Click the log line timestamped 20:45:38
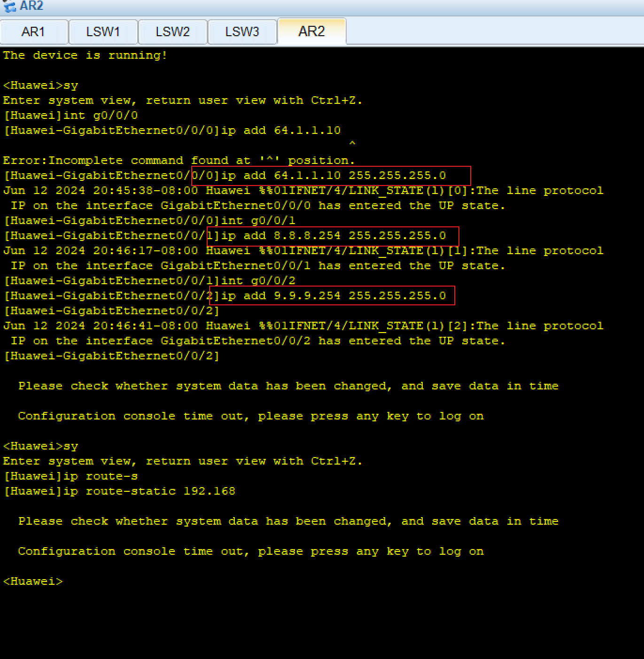This screenshot has height=659, width=644. tap(303, 191)
